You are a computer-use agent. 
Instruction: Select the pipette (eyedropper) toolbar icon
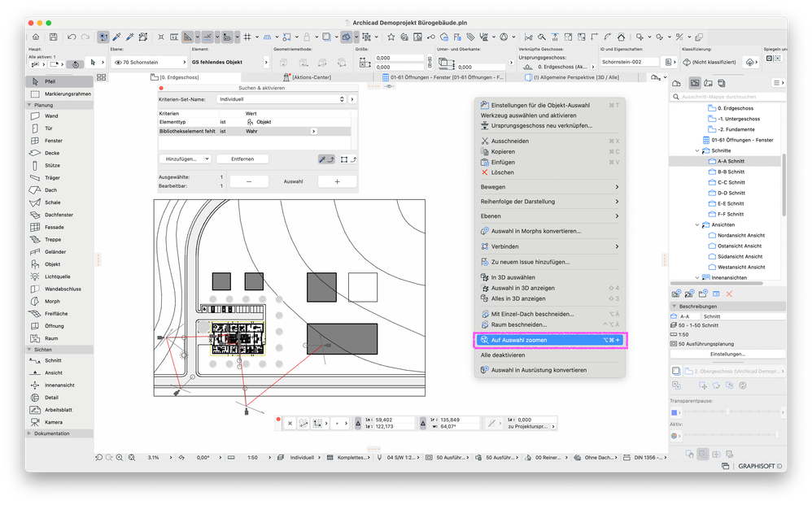pos(118,37)
